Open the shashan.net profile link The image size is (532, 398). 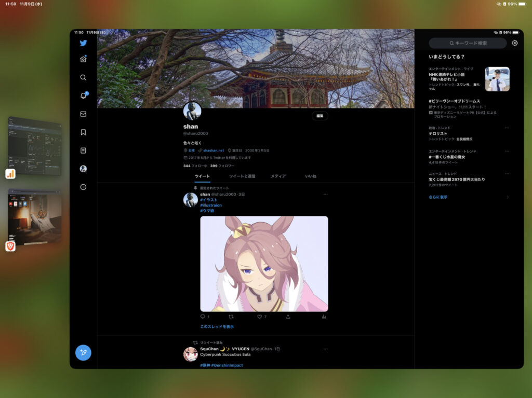click(213, 150)
